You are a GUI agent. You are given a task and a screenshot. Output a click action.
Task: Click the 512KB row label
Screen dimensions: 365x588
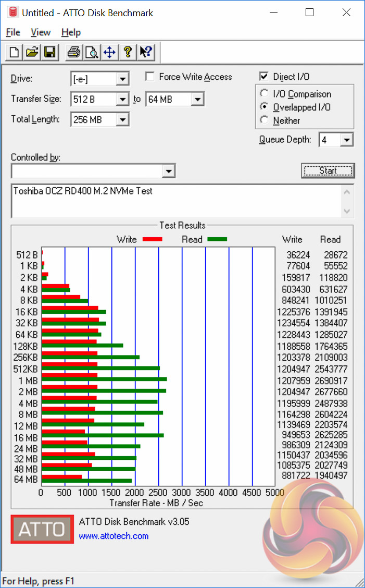26,369
